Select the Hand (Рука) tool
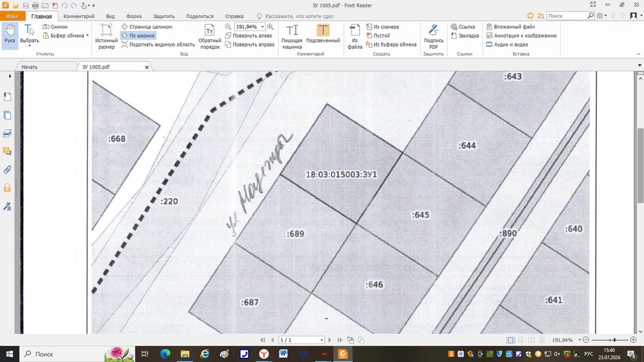Screen dimensions: 644x362 click(10, 35)
